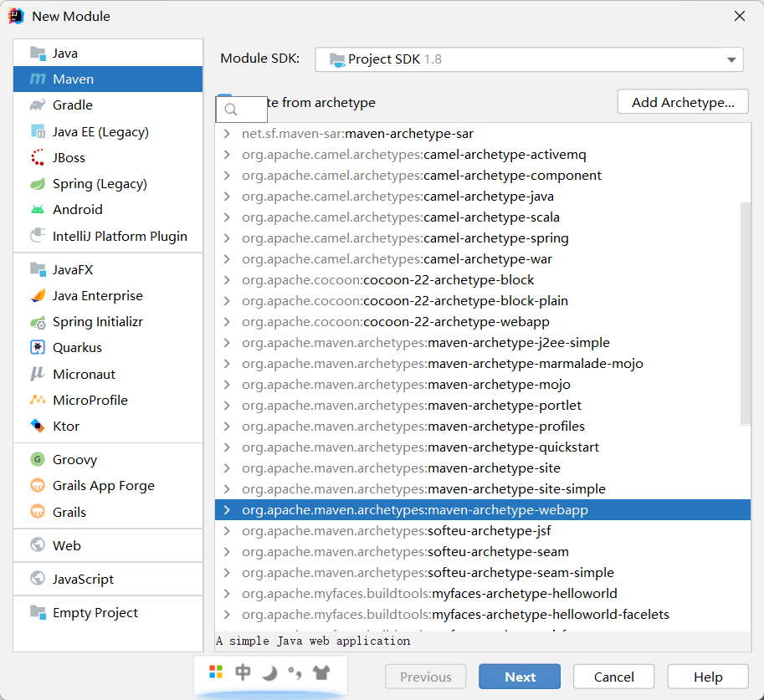The height and width of the screenshot is (700, 764).
Task: Select the Java folder icon in sidebar
Action: tap(38, 53)
